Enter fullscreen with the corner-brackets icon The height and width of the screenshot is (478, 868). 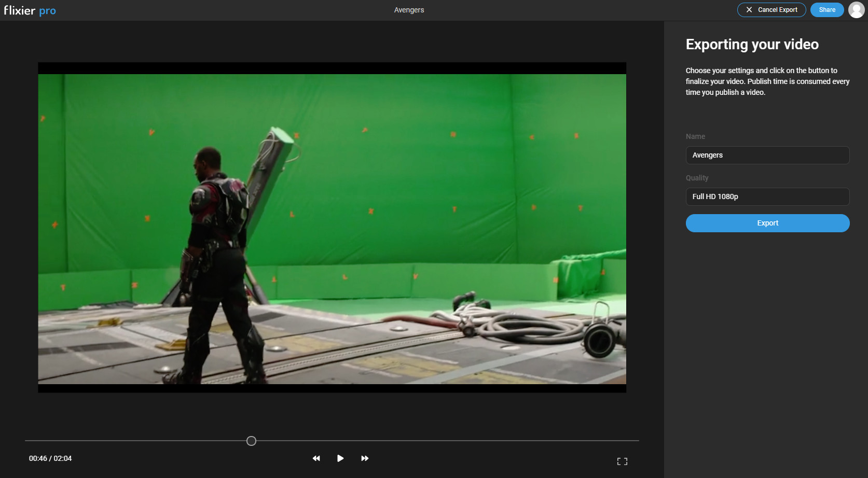tap(622, 461)
